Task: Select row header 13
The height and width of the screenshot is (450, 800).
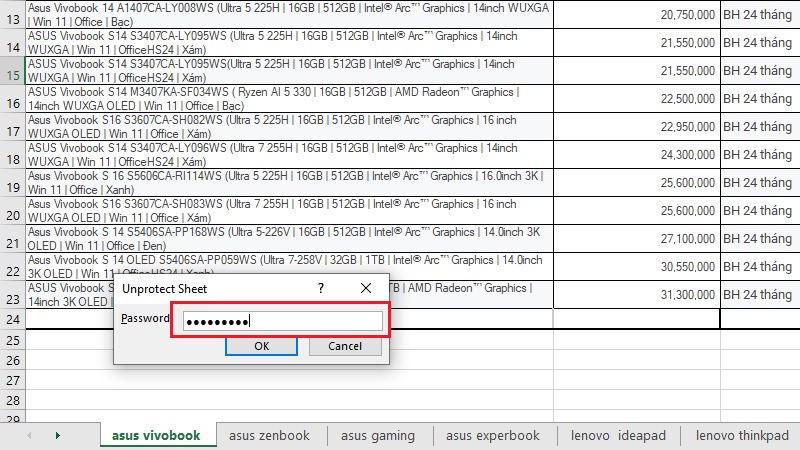Action: 13,14
